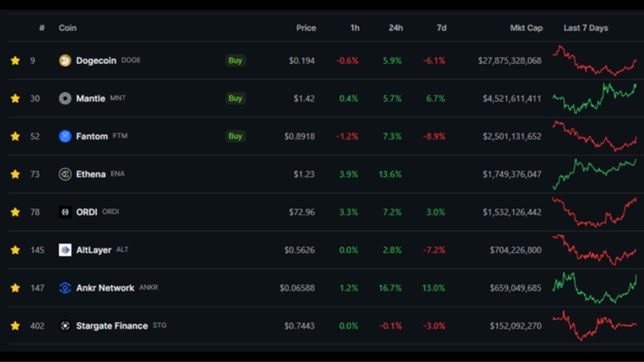Screen dimensions: 644x362
Task: Click the ORDI coin logo icon
Action: pyautogui.click(x=65, y=212)
